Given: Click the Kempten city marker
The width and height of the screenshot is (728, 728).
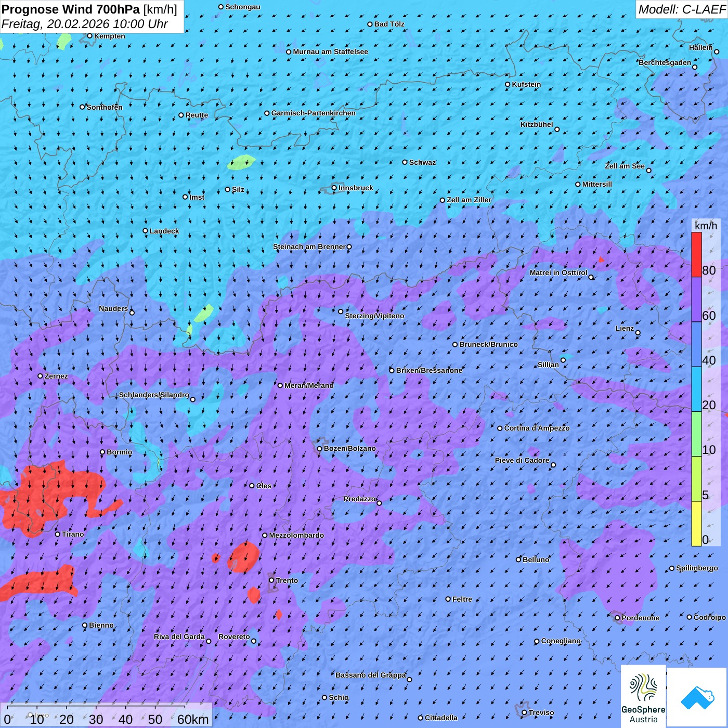Looking at the screenshot, I should coord(90,36).
